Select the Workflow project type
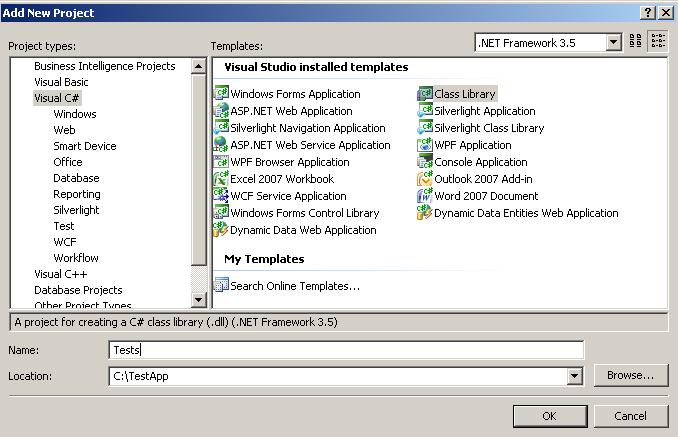The height and width of the screenshot is (437, 678). (x=76, y=258)
